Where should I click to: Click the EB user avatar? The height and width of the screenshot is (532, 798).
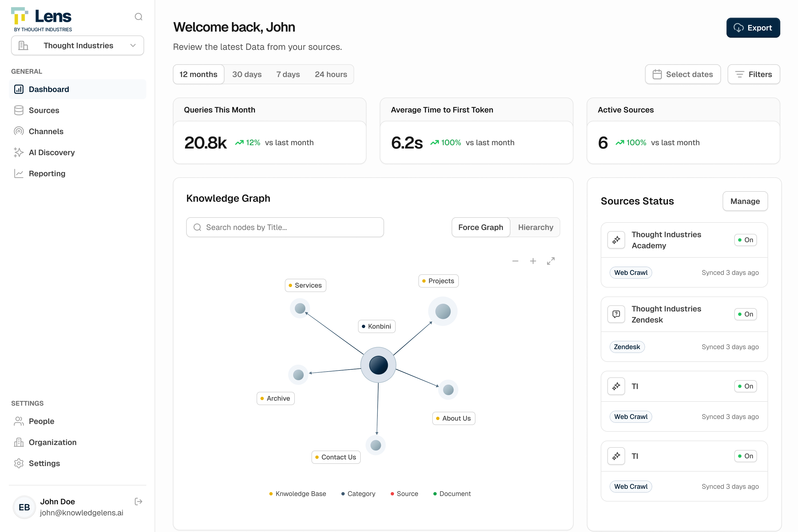24,507
